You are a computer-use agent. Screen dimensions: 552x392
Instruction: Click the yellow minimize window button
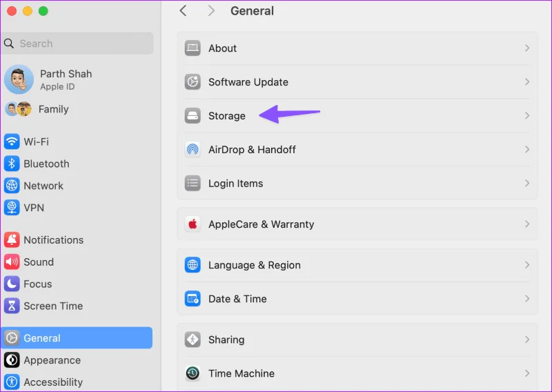28,11
